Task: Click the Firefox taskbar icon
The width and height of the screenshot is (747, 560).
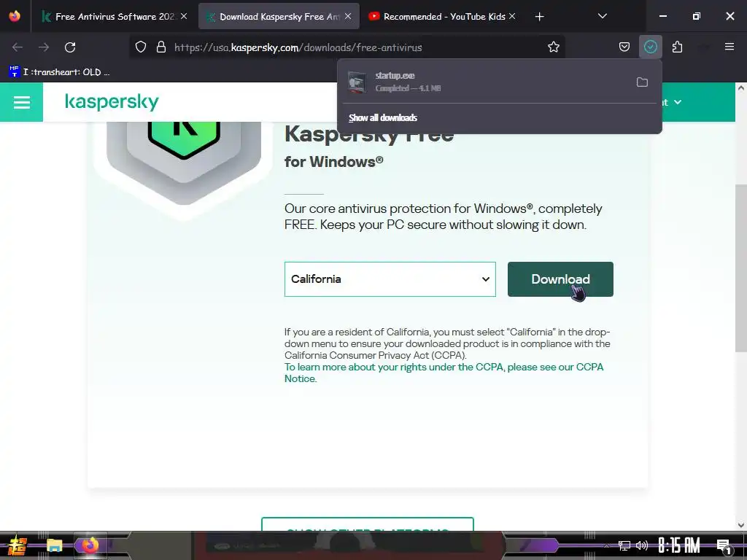Action: pyautogui.click(x=90, y=545)
